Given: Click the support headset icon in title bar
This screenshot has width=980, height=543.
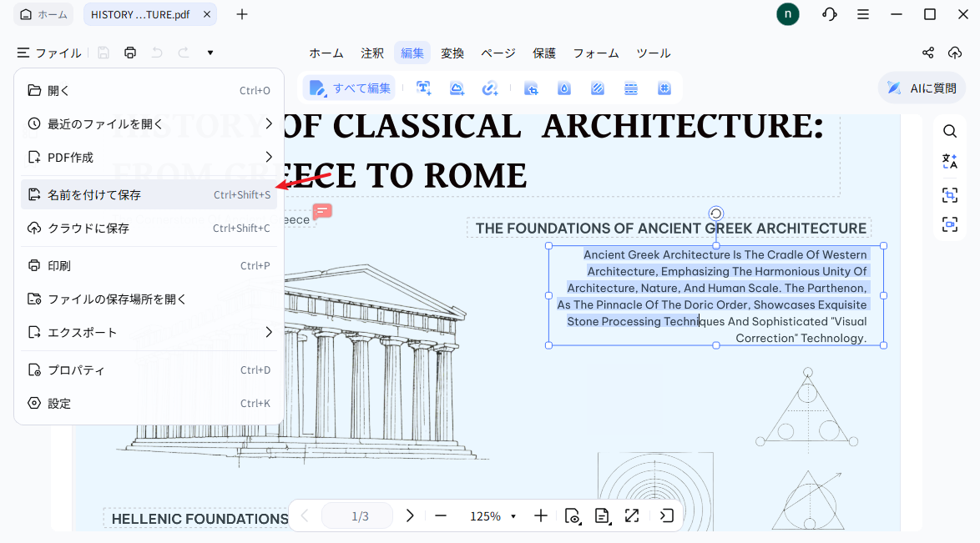Looking at the screenshot, I should tap(830, 13).
